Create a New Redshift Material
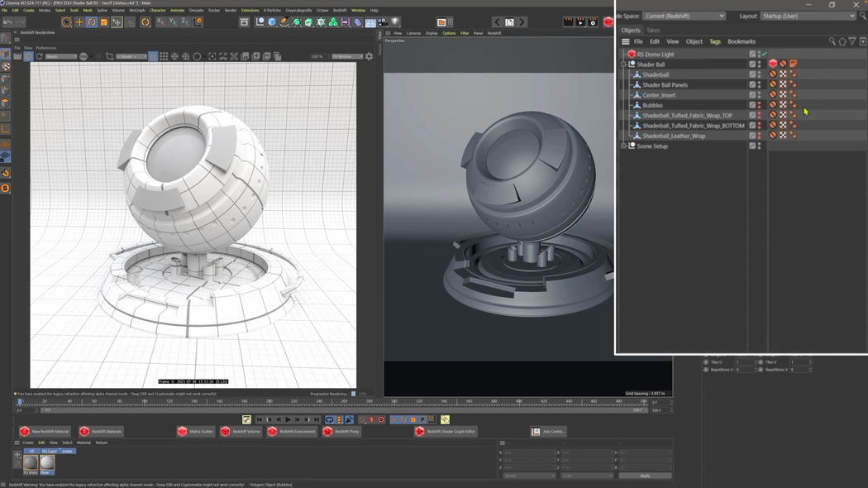The width and height of the screenshot is (868, 488). coord(43,431)
